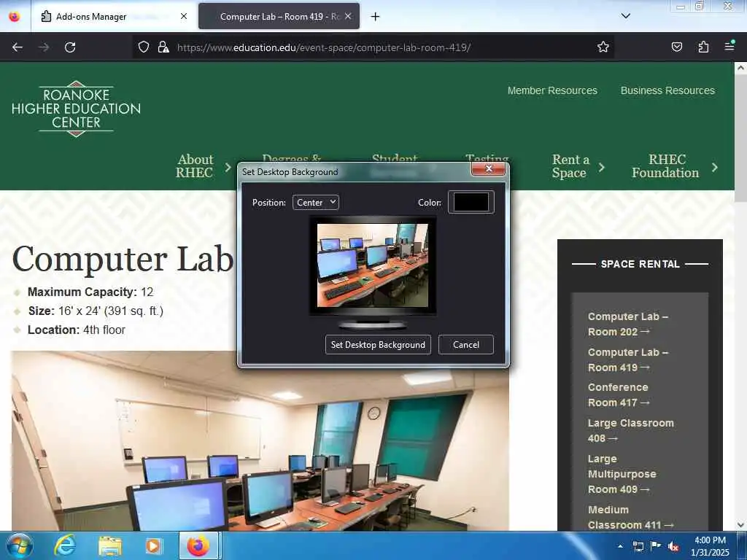The image size is (747, 560).
Task: Open the Firefox application menu
Action: point(729,46)
